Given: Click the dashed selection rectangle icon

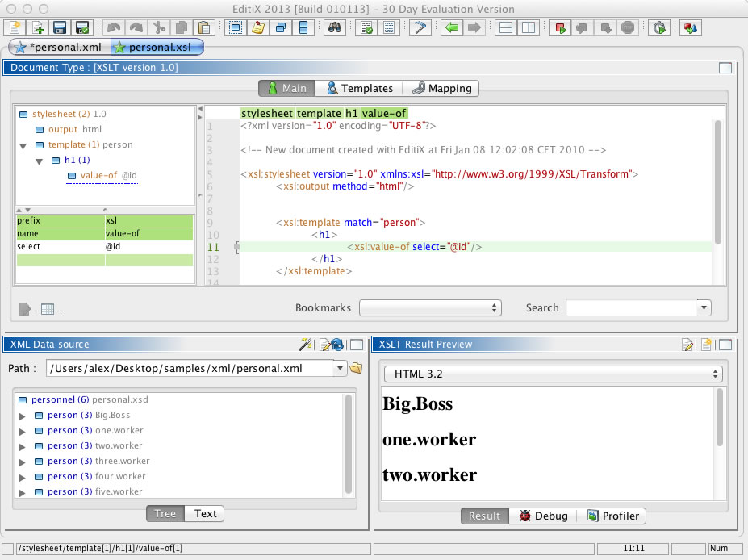Looking at the screenshot, I should click(x=236, y=27).
